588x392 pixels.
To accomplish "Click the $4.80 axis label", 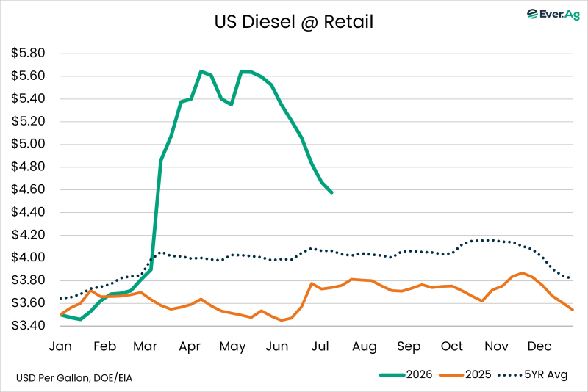I will click(x=28, y=167).
